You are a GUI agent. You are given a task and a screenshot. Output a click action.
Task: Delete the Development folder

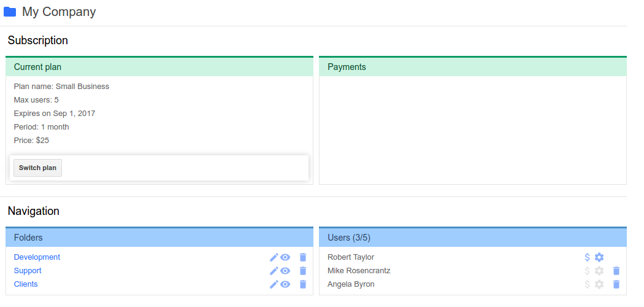click(x=303, y=257)
